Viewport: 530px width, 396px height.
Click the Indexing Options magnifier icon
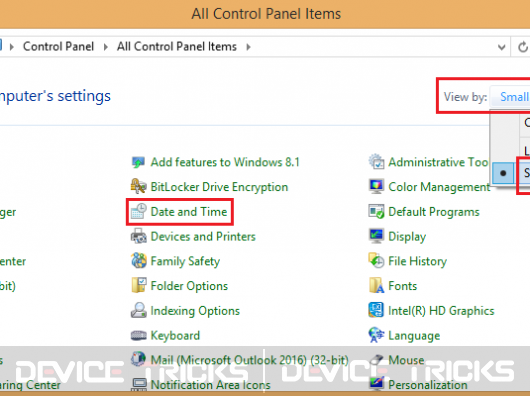click(x=139, y=310)
